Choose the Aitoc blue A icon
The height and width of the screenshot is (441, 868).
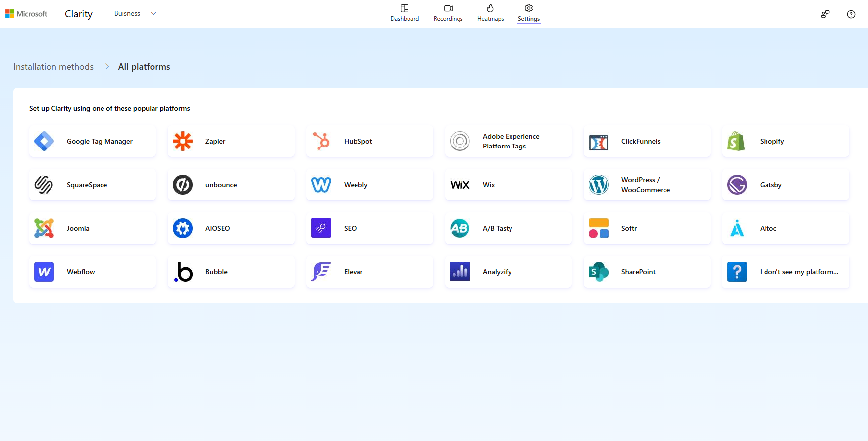737,228
